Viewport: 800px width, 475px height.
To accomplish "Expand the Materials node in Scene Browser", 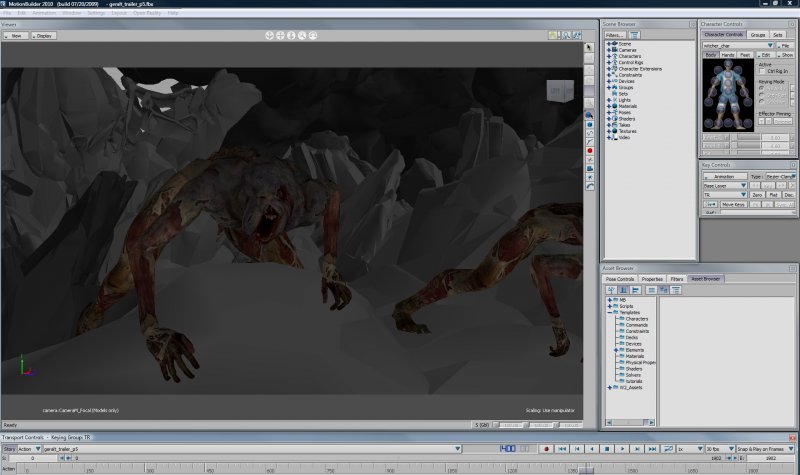I will (x=608, y=106).
